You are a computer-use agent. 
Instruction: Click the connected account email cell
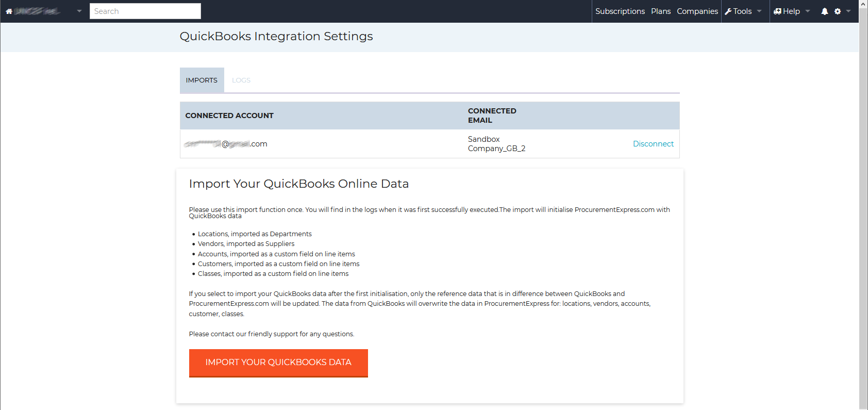click(226, 144)
